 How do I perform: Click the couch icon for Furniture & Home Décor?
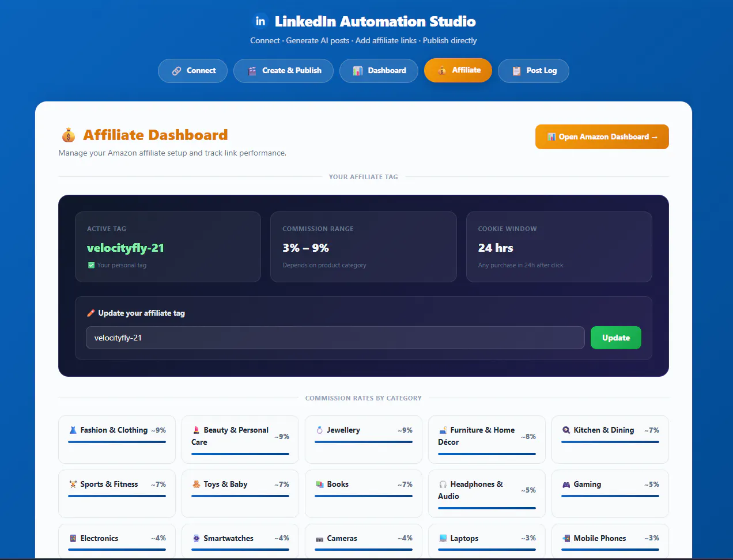[443, 430]
